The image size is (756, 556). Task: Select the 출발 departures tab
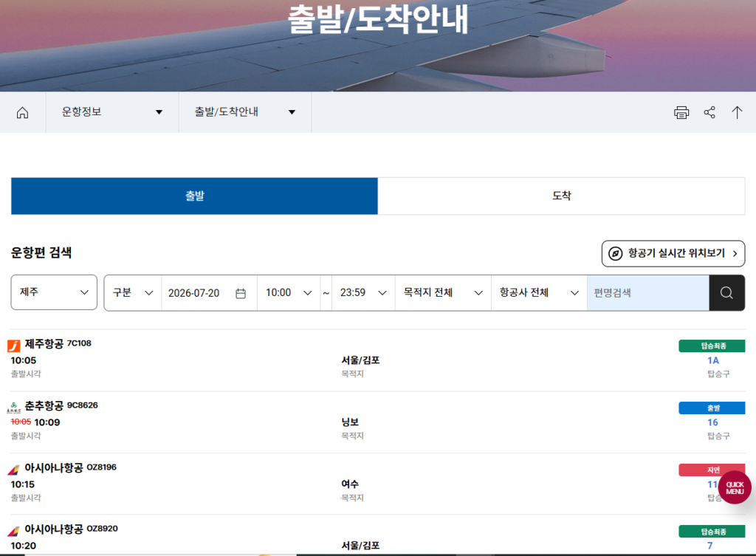(194, 196)
